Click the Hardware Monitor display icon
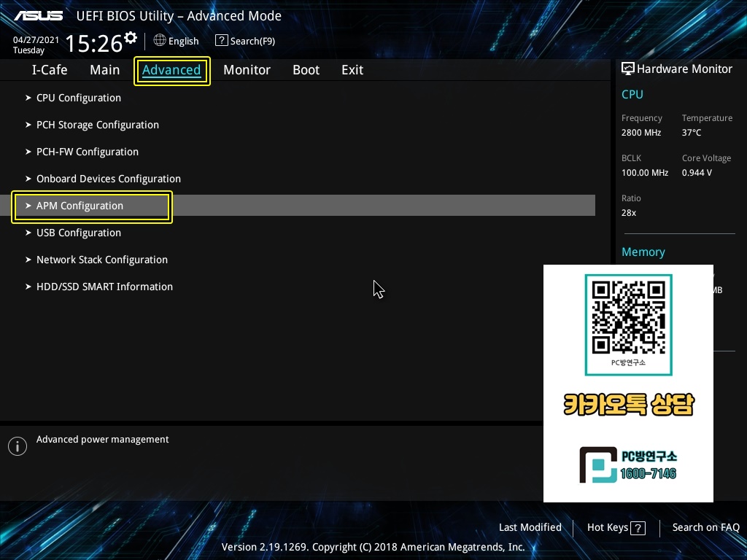The height and width of the screenshot is (560, 747). coord(628,69)
